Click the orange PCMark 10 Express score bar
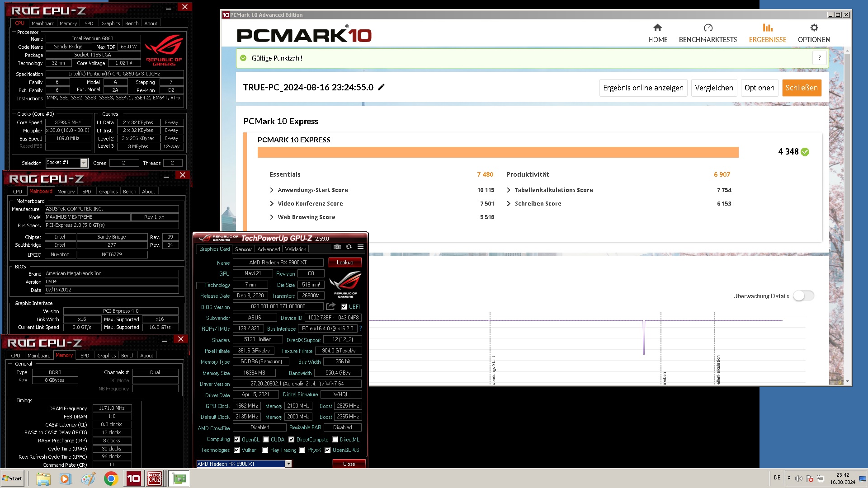This screenshot has width=868, height=488. pos(498,152)
